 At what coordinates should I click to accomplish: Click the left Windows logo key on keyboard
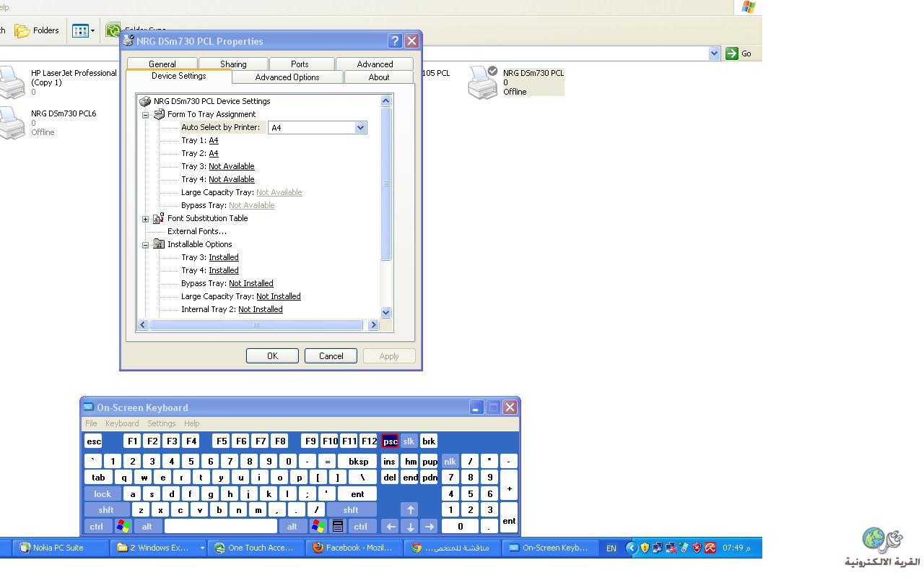coord(123,526)
